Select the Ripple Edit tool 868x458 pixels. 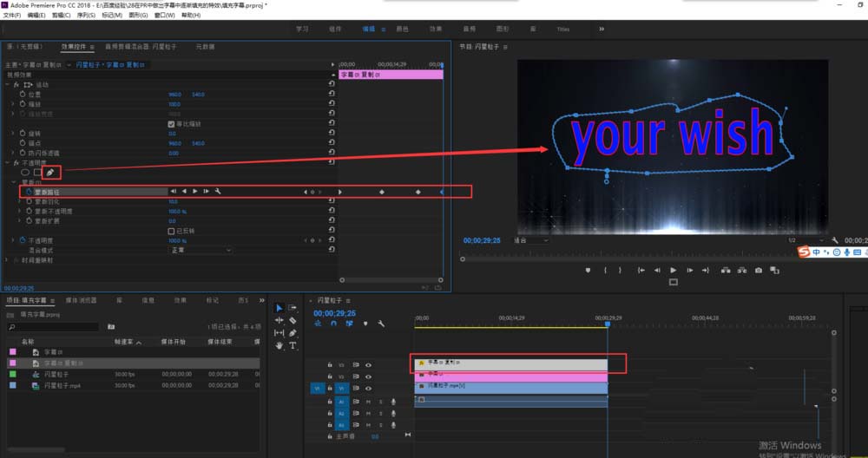pyautogui.click(x=279, y=320)
